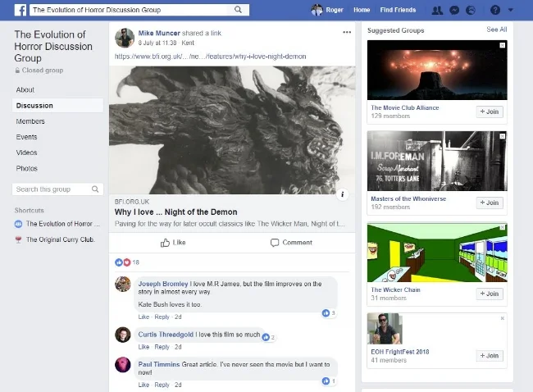Open Joseph Bromley's avatar
Image resolution: width=533 pixels, height=392 pixels.
(x=123, y=285)
